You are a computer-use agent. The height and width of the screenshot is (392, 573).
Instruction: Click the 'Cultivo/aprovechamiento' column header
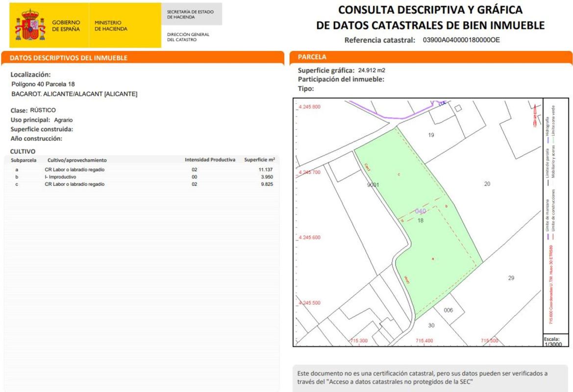point(77,160)
